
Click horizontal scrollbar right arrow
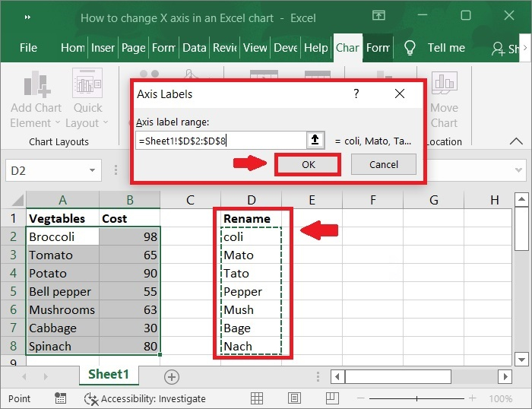pos(505,376)
